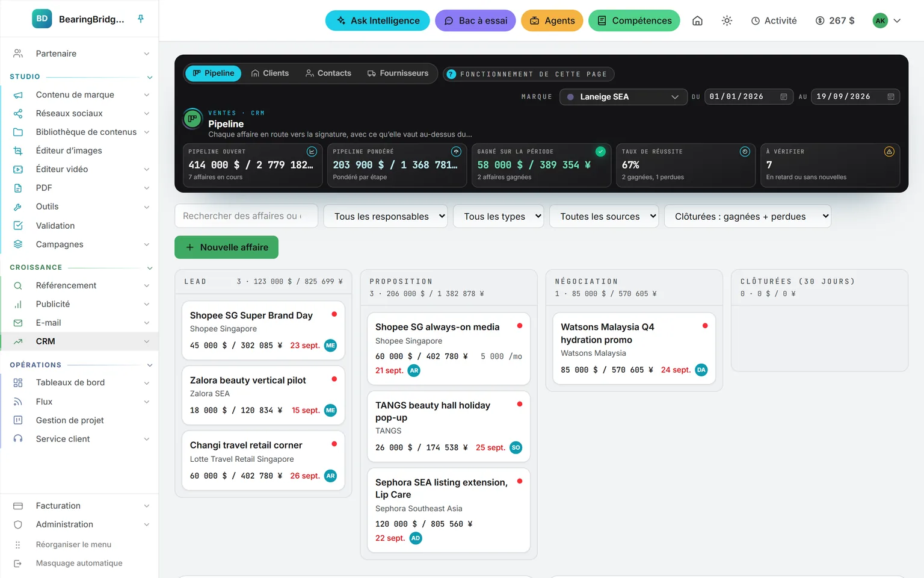This screenshot has height=578, width=924.
Task: Open the AK user avatar menu
Action: [x=887, y=20]
